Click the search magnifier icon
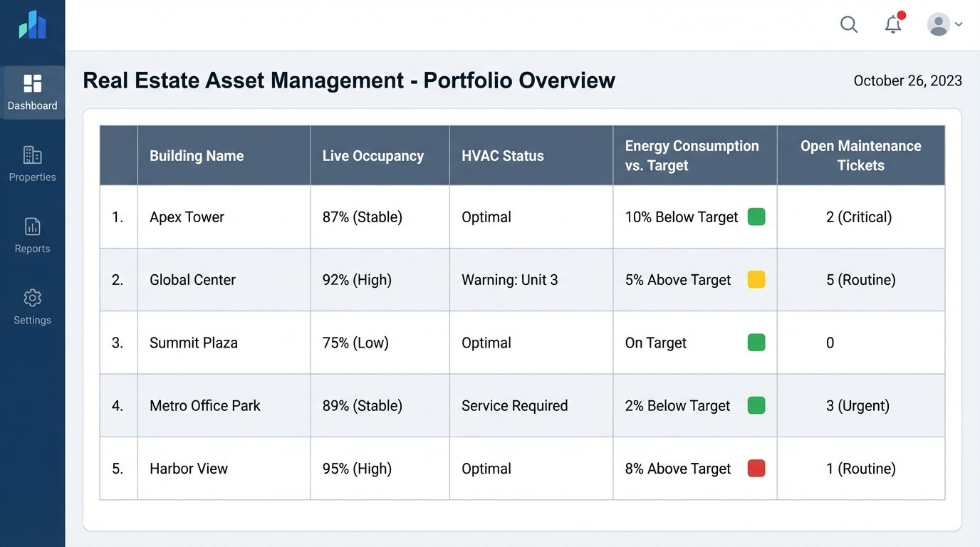Image resolution: width=980 pixels, height=547 pixels. [x=848, y=25]
